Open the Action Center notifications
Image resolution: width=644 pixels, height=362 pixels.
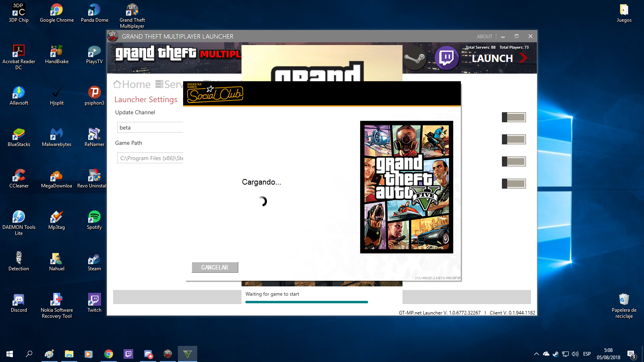click(632, 354)
